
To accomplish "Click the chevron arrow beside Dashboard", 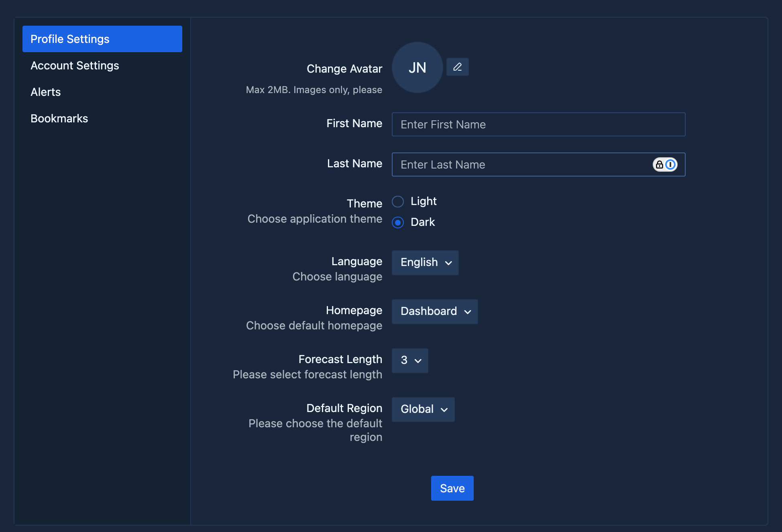I will coord(468,312).
